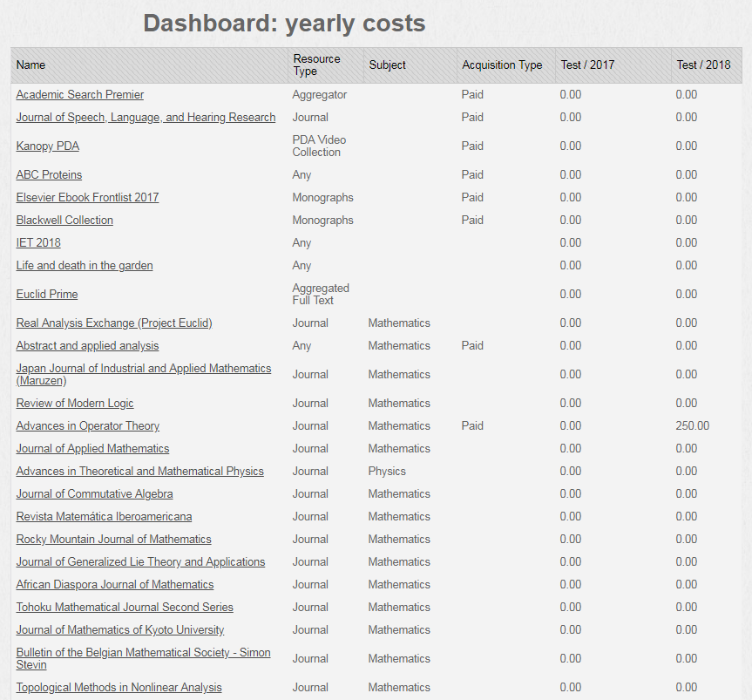Screen dimensions: 752x700
Task: Open Life and death in the garden
Action: [x=85, y=265]
